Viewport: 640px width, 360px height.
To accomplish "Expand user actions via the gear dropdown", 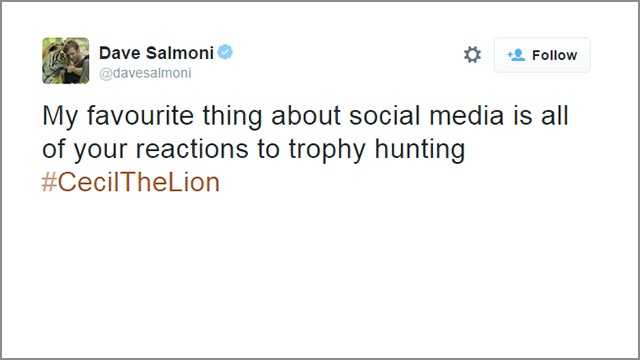I will tap(472, 55).
